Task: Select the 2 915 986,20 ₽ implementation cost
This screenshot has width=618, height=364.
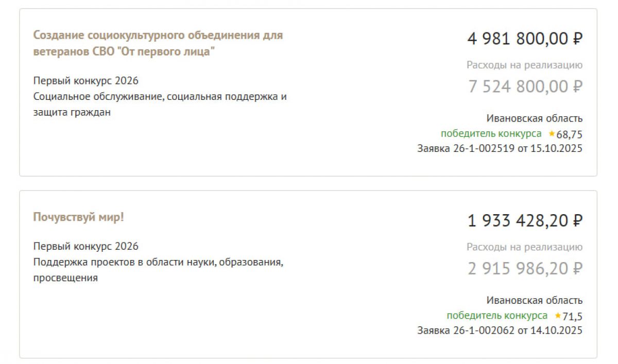Action: (525, 268)
